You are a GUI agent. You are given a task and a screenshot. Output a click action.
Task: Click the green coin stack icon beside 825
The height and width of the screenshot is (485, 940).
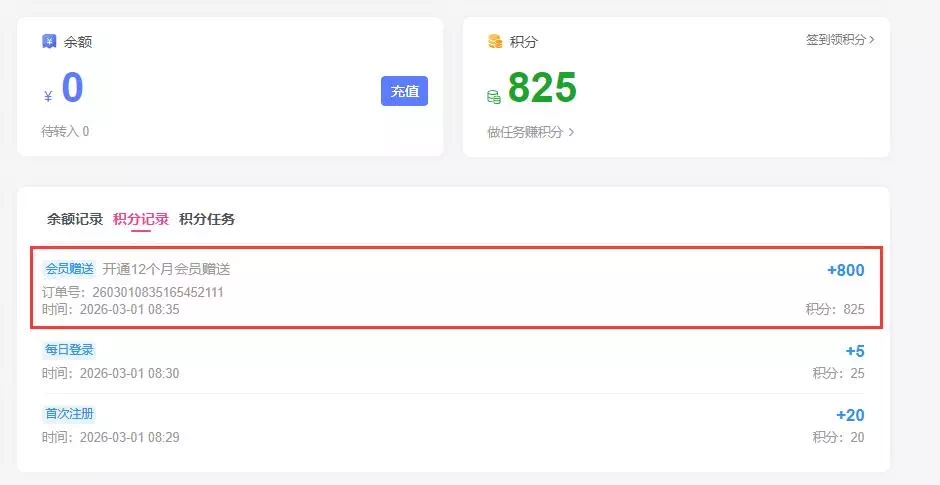(x=494, y=97)
